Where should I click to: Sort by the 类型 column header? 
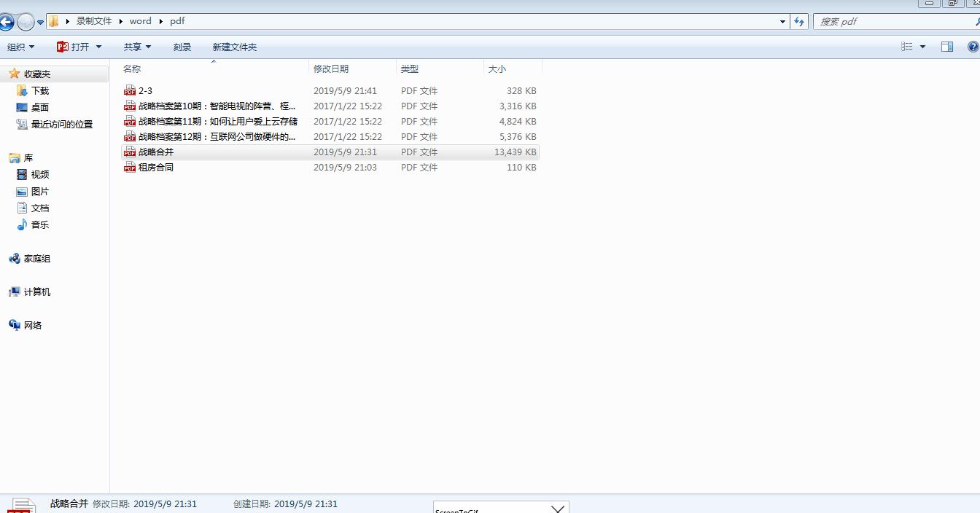(410, 68)
